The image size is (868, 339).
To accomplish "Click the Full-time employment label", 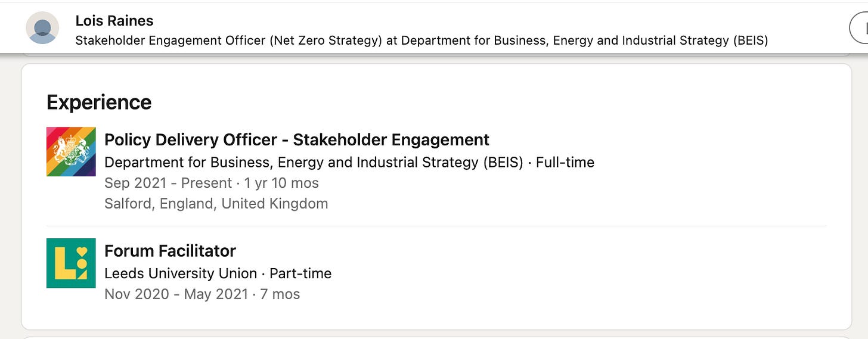I will click(565, 162).
